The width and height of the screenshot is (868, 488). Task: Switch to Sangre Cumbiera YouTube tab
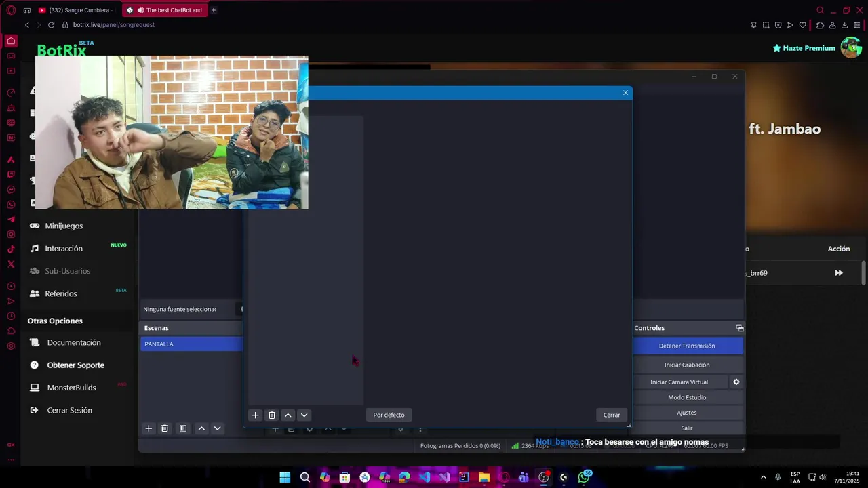(x=77, y=10)
